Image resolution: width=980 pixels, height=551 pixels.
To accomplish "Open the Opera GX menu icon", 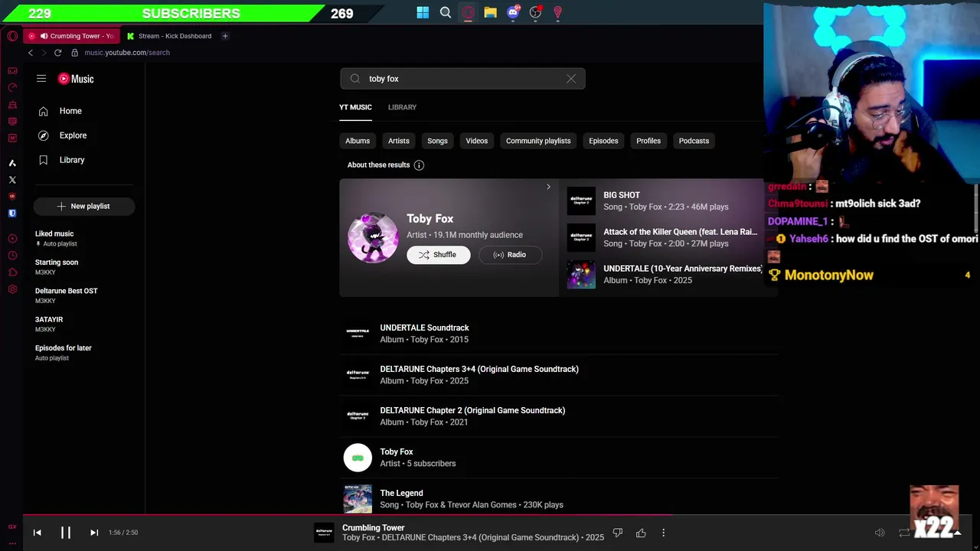I will tap(12, 36).
